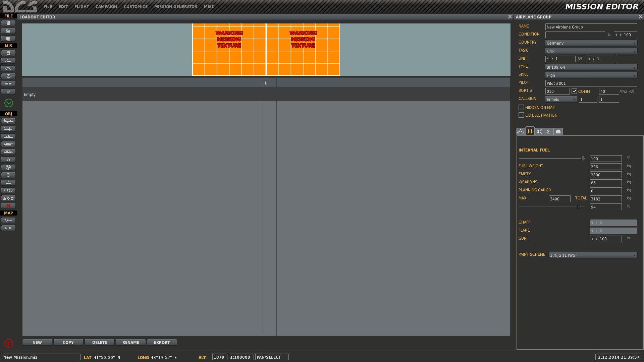Open the Paint Scheme dropdown
This screenshot has height=362, width=644.
tap(593, 255)
